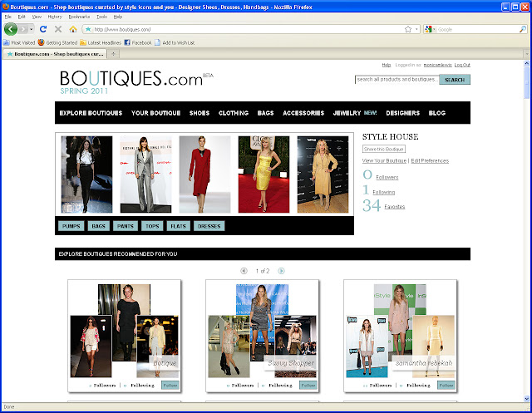Open the Favorites link

(x=395, y=206)
